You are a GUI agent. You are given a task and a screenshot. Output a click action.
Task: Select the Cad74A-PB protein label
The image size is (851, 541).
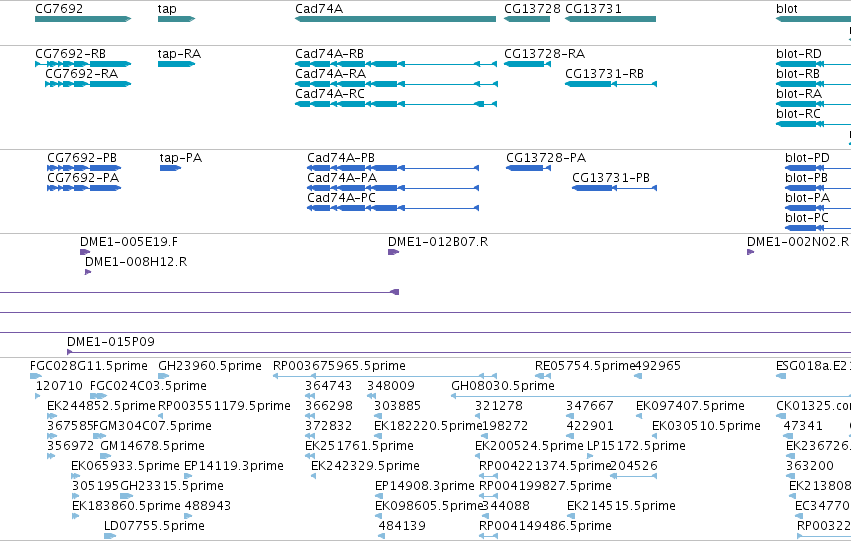tap(341, 158)
